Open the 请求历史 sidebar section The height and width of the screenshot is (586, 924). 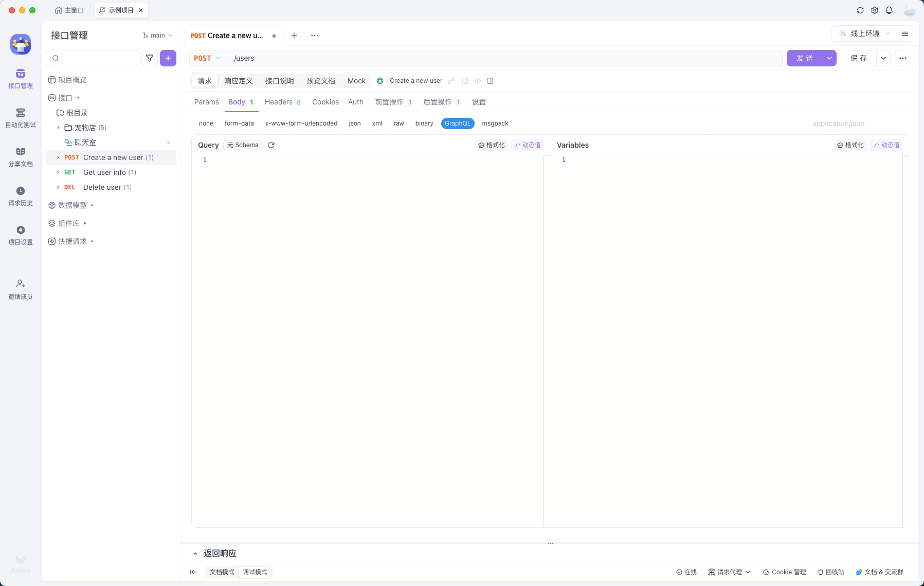pos(21,197)
